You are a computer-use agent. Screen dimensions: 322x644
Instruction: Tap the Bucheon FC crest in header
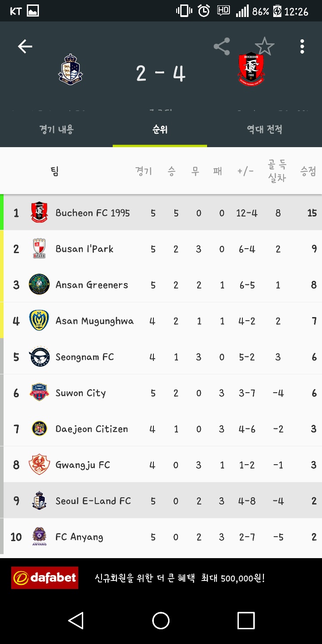coord(251,69)
